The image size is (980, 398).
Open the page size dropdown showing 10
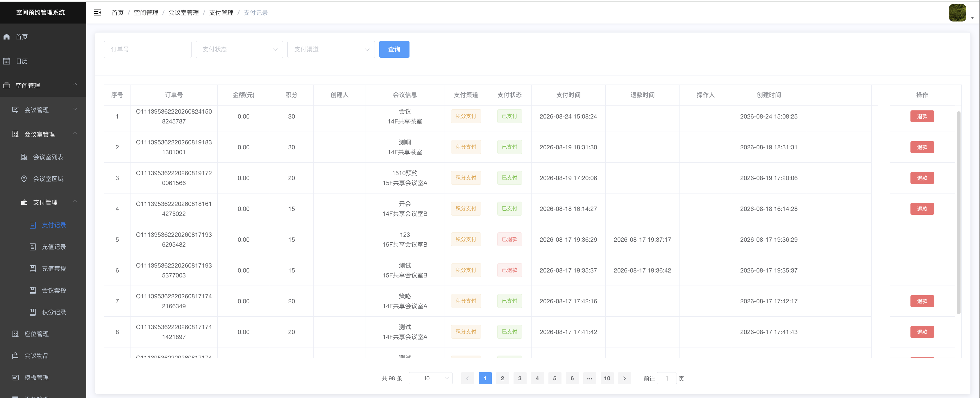point(431,378)
